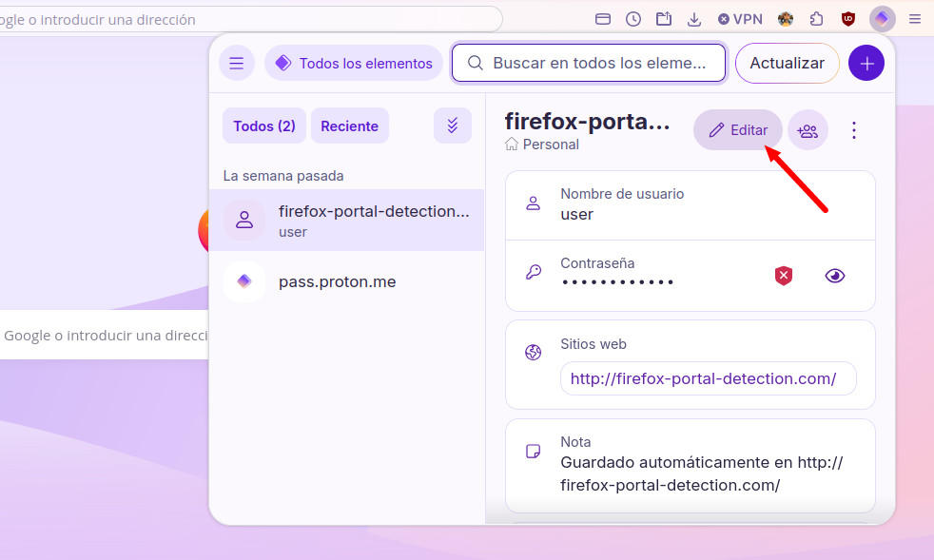Click the globe icon beside Sitios web

click(x=534, y=353)
